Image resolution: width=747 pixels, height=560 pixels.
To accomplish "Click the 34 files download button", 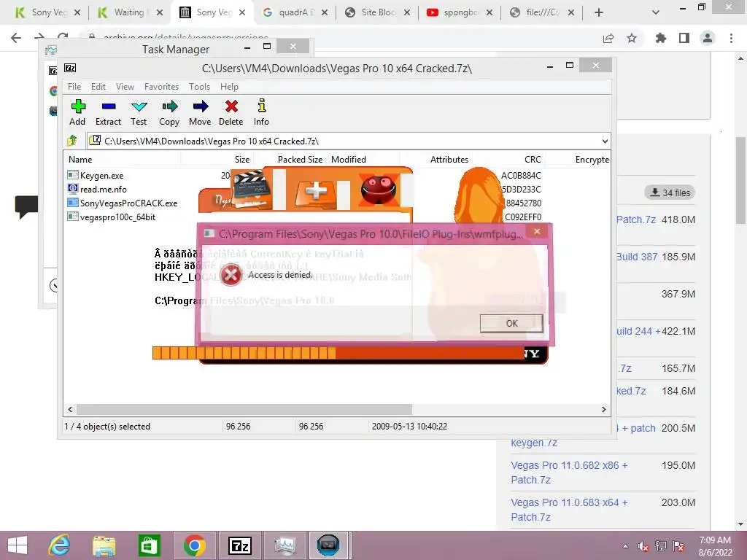I will point(670,192).
